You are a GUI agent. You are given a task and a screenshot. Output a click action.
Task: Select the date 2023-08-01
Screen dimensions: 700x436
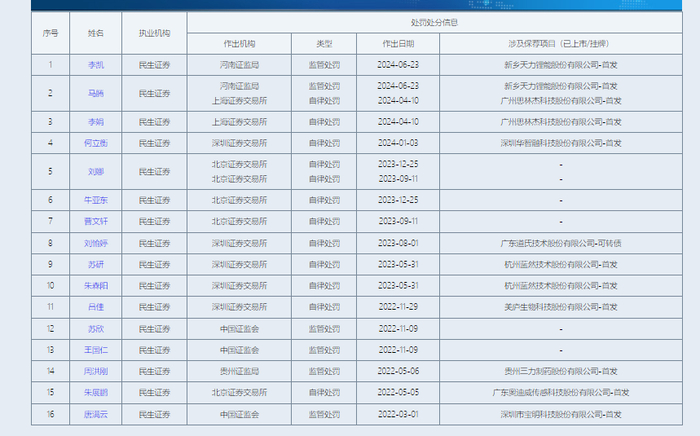tap(398, 243)
